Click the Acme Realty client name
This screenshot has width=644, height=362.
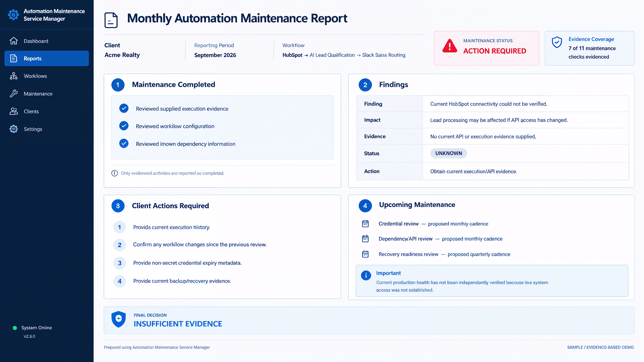coord(122,55)
